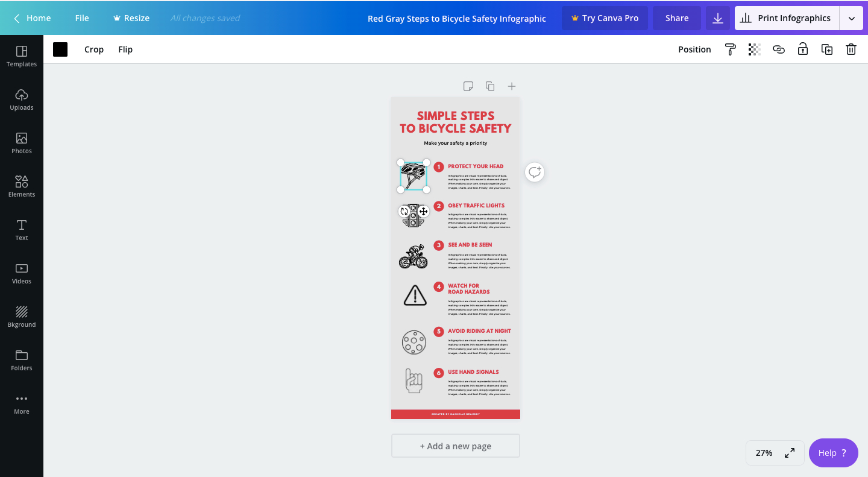Viewport: 868px width, 477px height.
Task: Add a comment bubble icon
Action: click(535, 172)
